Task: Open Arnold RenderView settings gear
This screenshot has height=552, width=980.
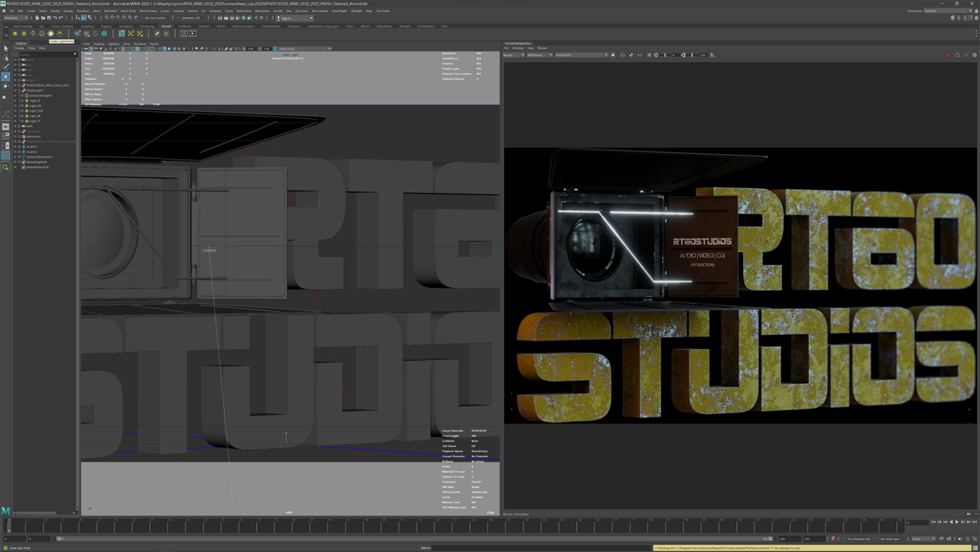Action: 974,55
